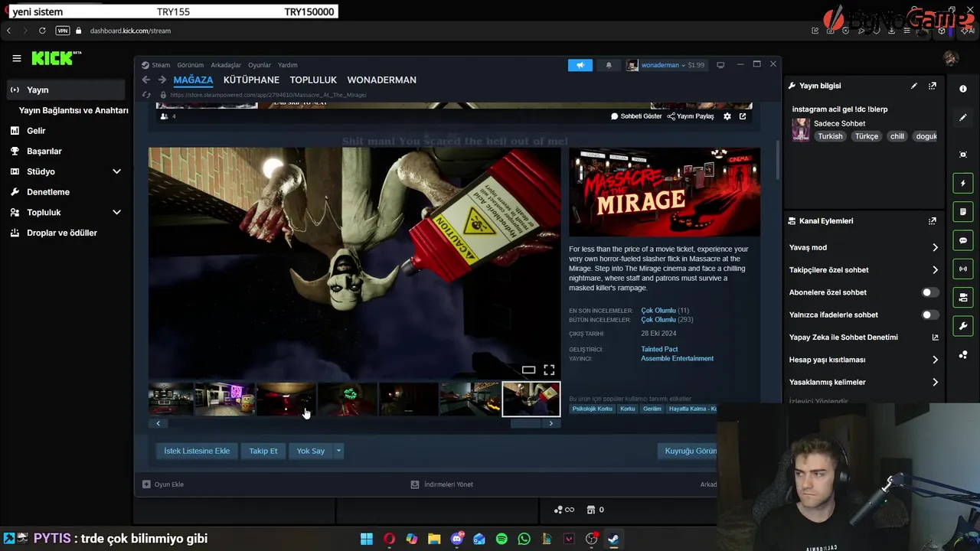Image resolution: width=980 pixels, height=551 pixels.
Task: Toggle the notes panel icon in Kick sidebar
Action: click(963, 212)
